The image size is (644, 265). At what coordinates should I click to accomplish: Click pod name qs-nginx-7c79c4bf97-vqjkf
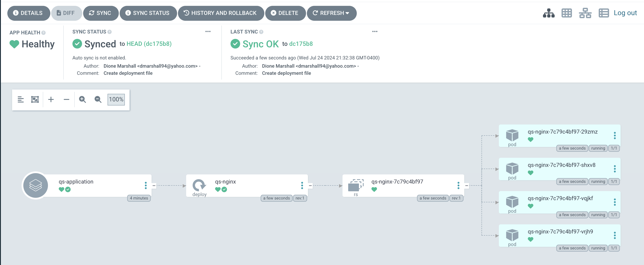560,198
